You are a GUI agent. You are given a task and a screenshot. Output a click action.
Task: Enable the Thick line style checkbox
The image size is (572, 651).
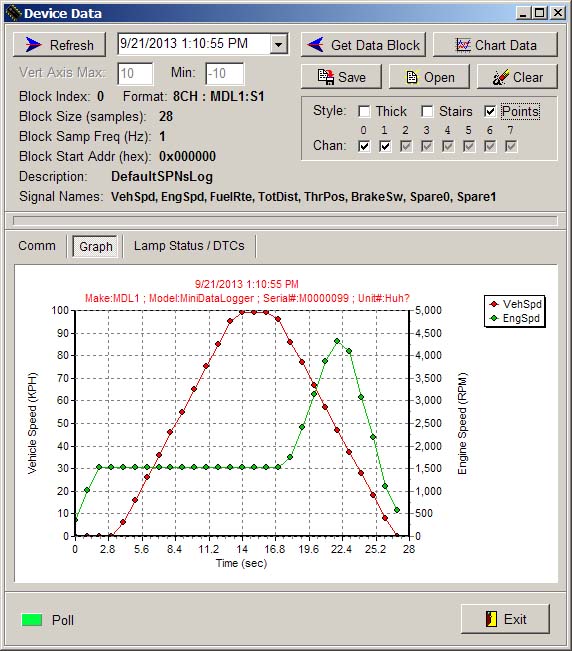point(364,111)
